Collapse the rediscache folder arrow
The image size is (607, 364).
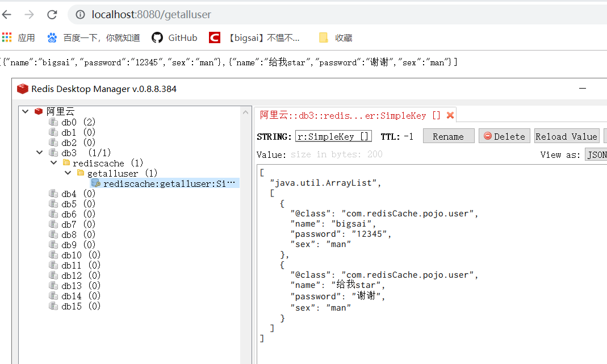click(54, 162)
